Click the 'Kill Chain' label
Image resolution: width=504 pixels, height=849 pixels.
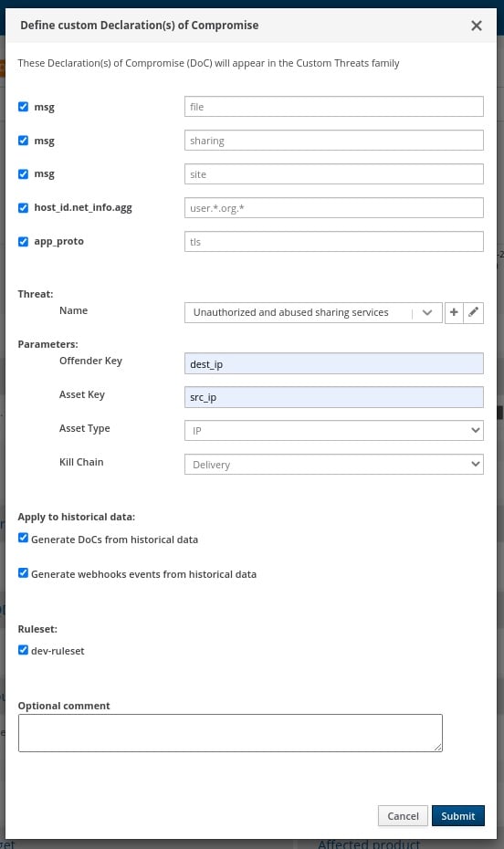(x=81, y=462)
